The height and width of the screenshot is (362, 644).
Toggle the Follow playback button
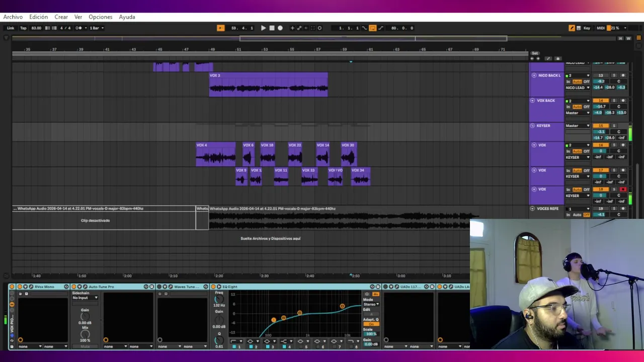pos(220,28)
